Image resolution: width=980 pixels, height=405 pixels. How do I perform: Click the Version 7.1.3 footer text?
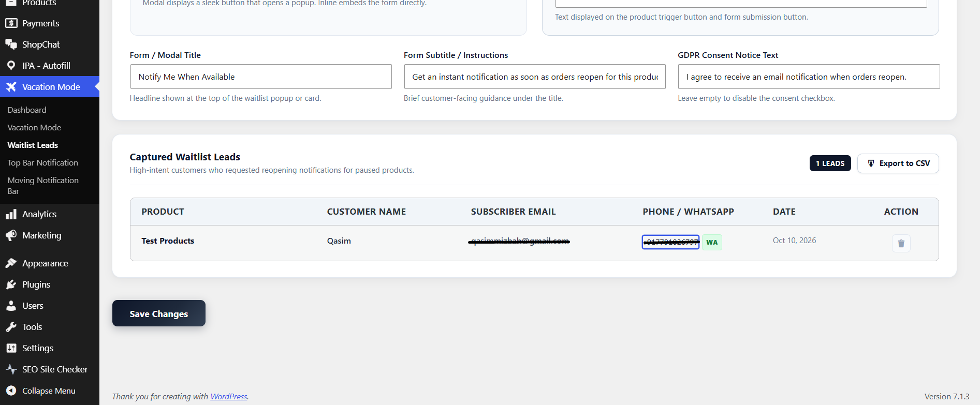(x=947, y=397)
